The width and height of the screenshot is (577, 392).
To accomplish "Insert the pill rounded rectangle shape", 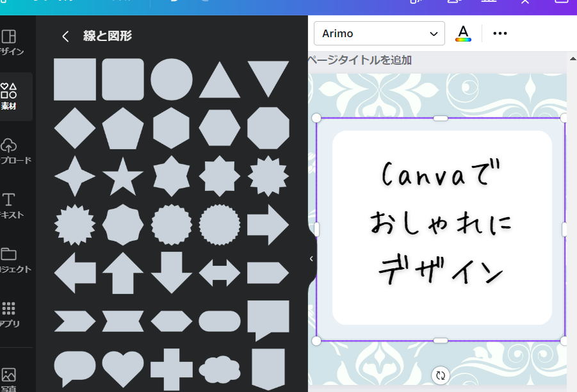I will click(220, 321).
